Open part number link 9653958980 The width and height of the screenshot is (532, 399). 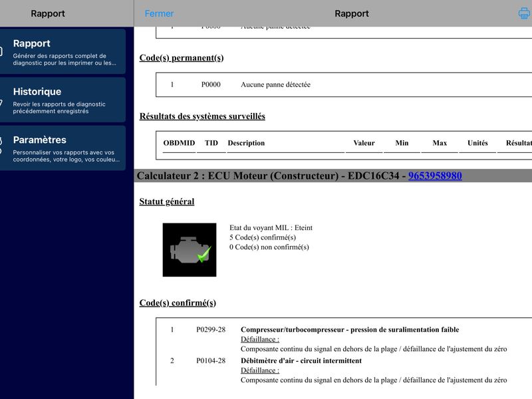click(435, 176)
